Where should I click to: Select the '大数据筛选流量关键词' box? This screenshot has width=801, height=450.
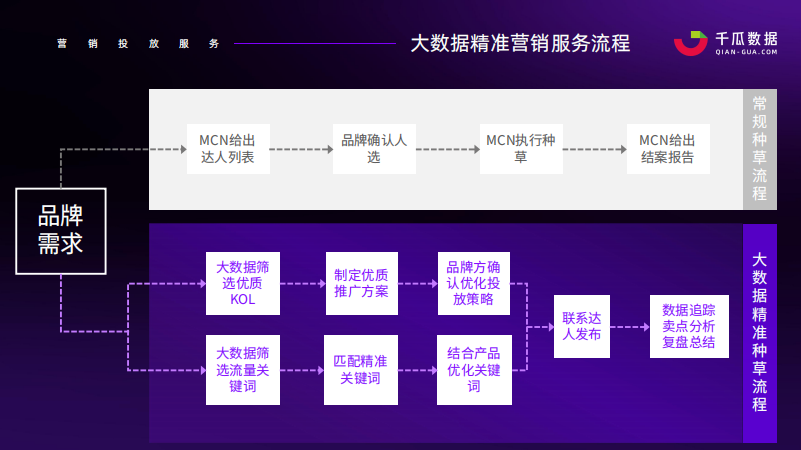tap(243, 370)
